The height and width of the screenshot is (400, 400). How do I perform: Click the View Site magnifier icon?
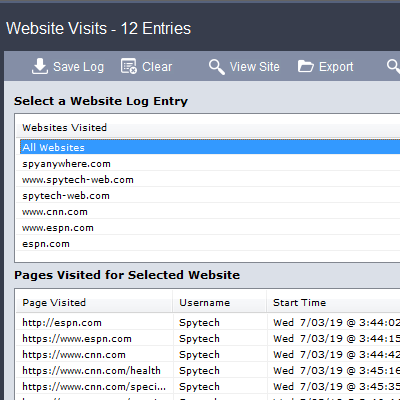click(217, 67)
